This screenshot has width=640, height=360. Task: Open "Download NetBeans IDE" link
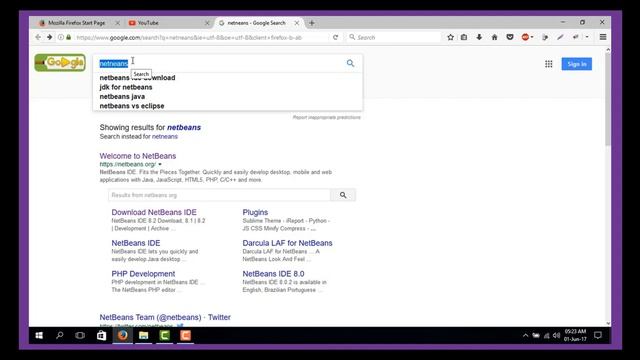click(154, 212)
